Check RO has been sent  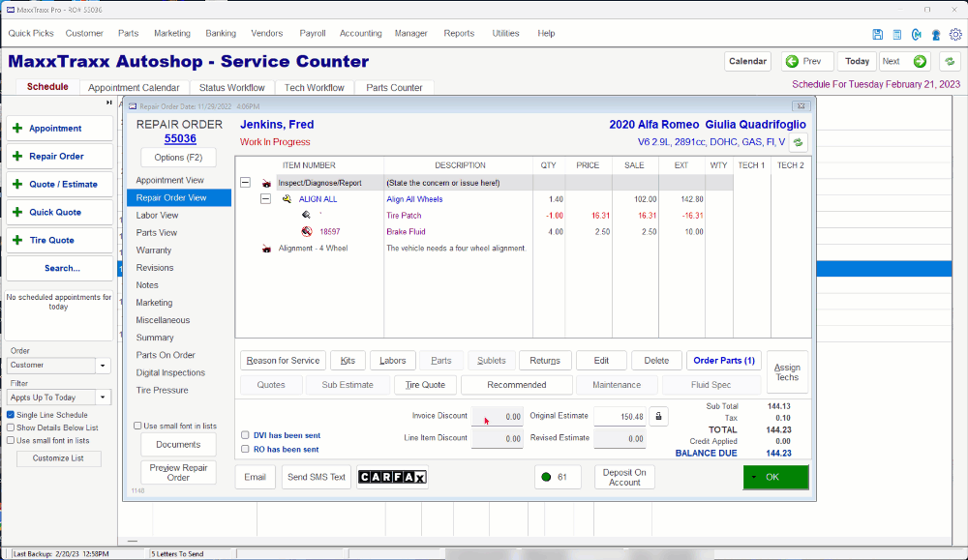(245, 449)
